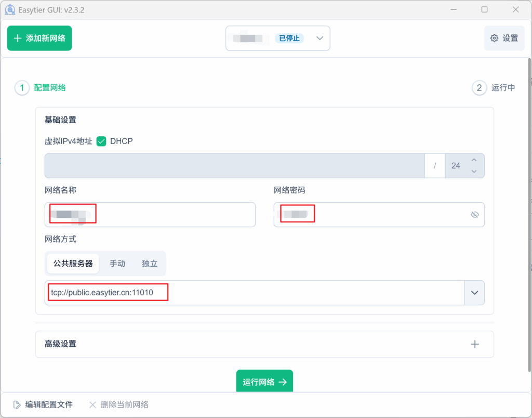The height and width of the screenshot is (418, 532).
Task: Click the 高级设置 header text
Action: coord(60,344)
